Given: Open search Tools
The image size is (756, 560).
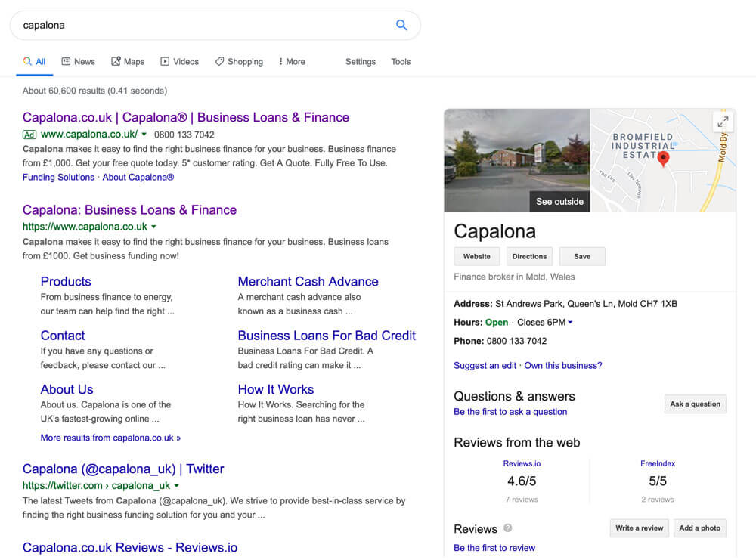Looking at the screenshot, I should coord(401,62).
